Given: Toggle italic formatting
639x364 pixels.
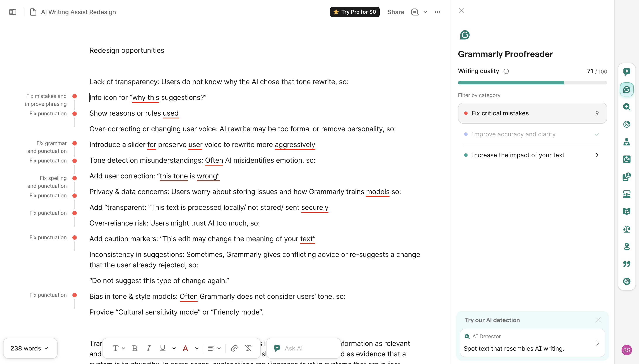Looking at the screenshot, I should coord(149,348).
